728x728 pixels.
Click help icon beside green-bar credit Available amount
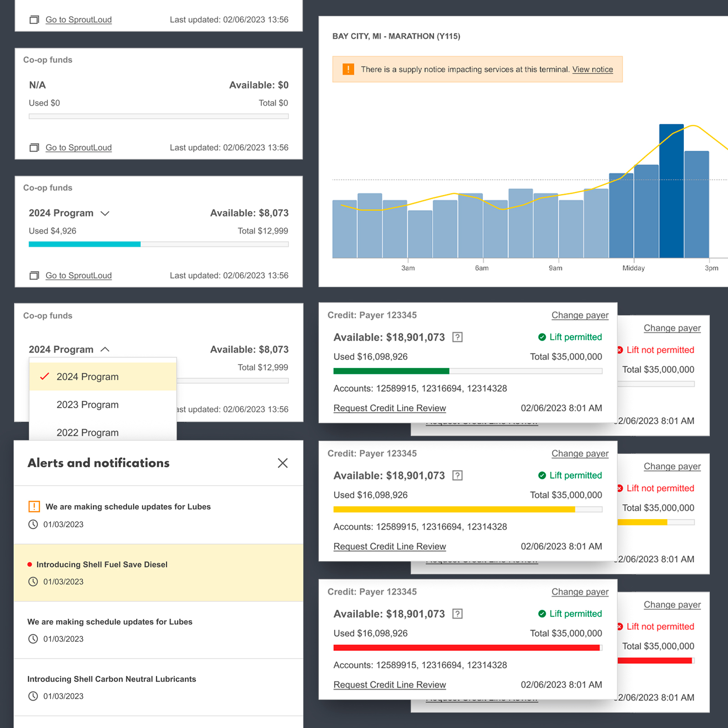point(457,337)
